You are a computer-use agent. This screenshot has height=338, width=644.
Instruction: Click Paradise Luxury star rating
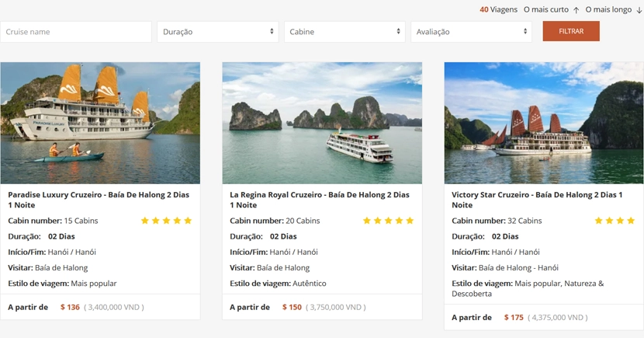(166, 221)
